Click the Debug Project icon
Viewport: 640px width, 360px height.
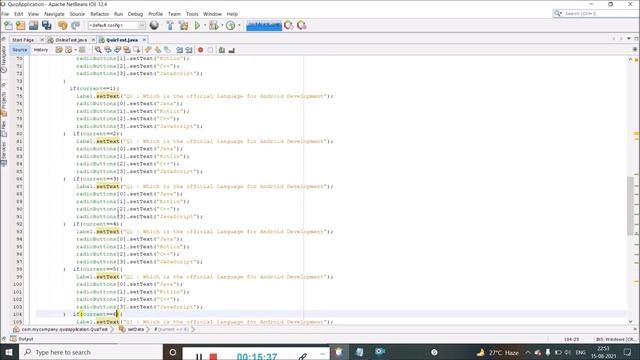[x=214, y=25]
